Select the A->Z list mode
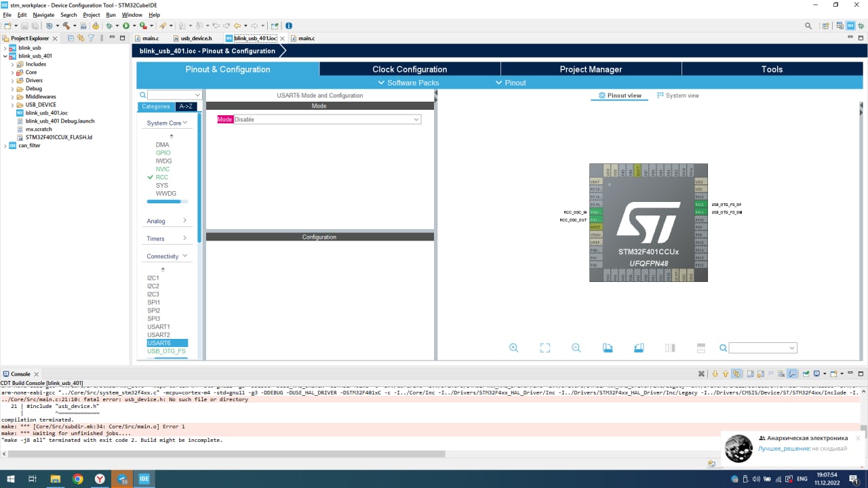This screenshot has height=488, width=868. 185,106
